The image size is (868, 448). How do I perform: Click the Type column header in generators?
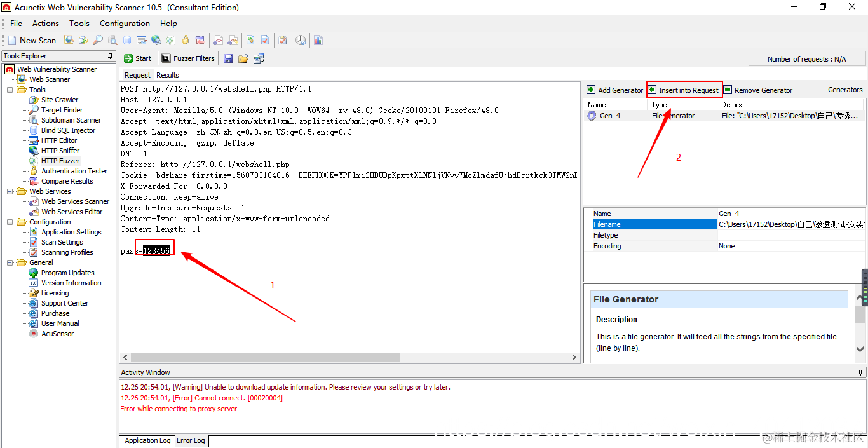pyautogui.click(x=682, y=105)
